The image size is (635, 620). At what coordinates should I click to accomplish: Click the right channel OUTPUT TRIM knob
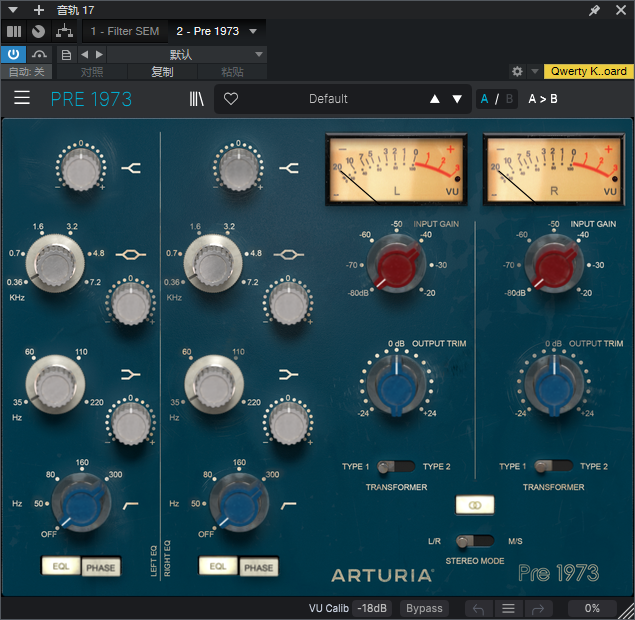(x=554, y=385)
